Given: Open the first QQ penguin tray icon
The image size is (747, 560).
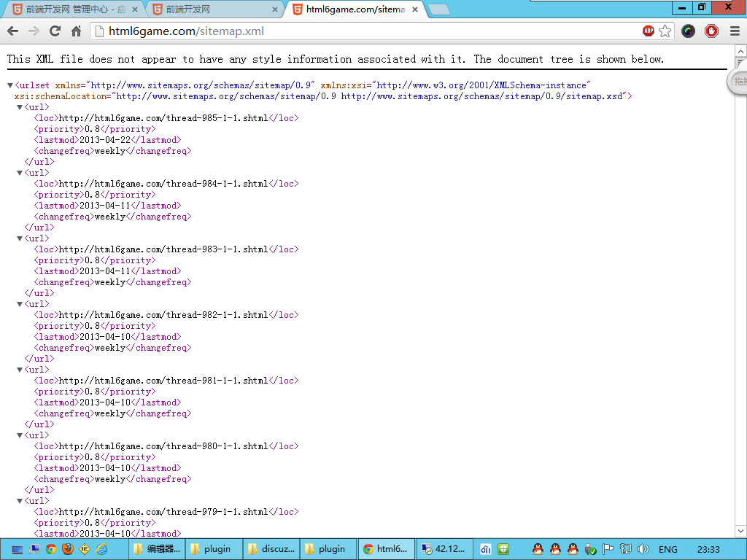Looking at the screenshot, I should [538, 550].
